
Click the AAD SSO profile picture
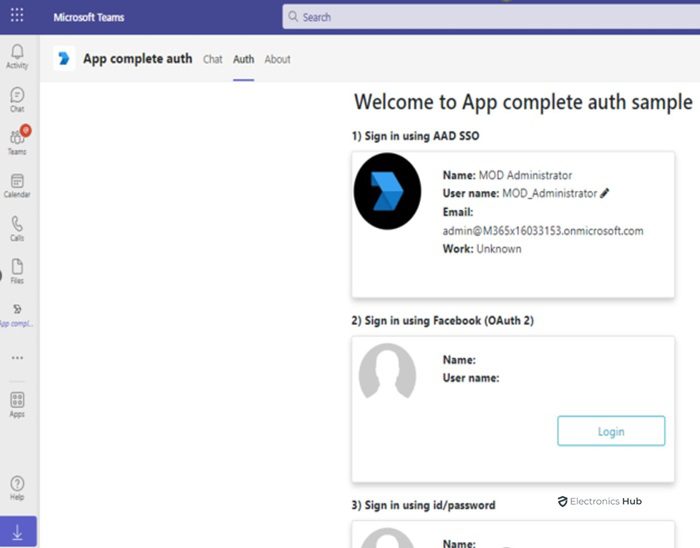point(387,191)
